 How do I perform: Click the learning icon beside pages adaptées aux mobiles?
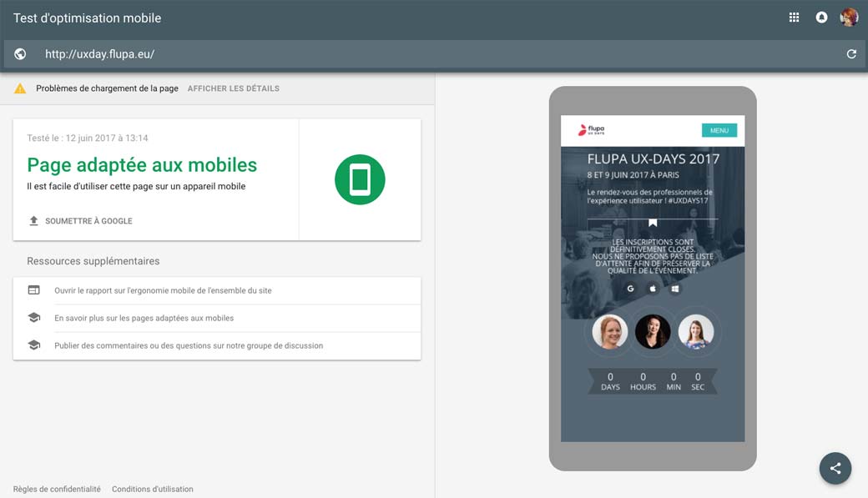(33, 317)
